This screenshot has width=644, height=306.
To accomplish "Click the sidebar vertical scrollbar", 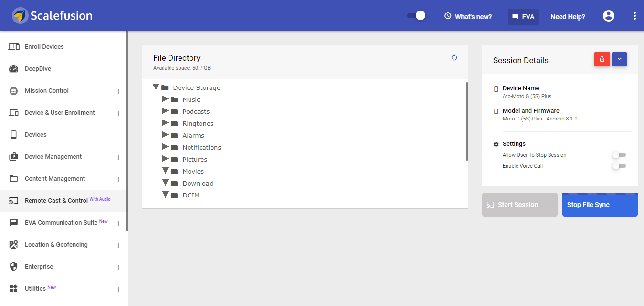I will pos(127,131).
